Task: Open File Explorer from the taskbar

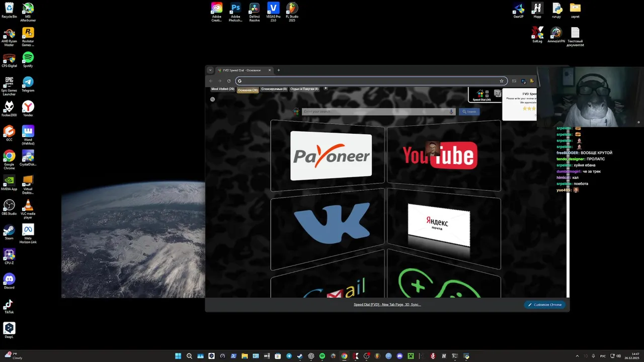Action: tap(245, 356)
